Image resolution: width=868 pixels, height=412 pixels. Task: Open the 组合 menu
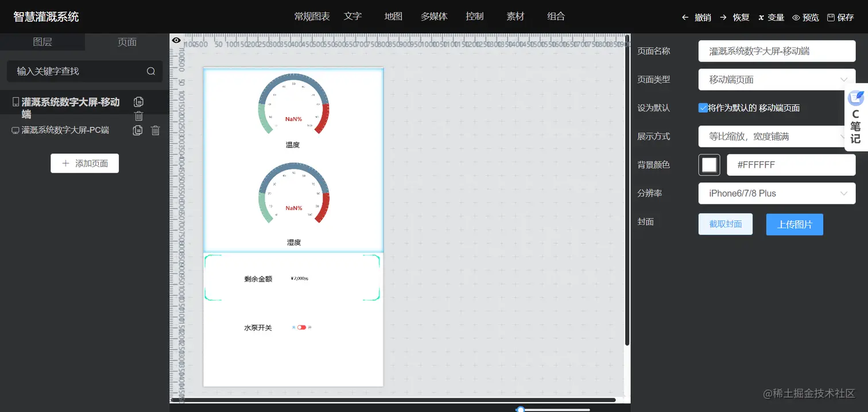tap(556, 16)
